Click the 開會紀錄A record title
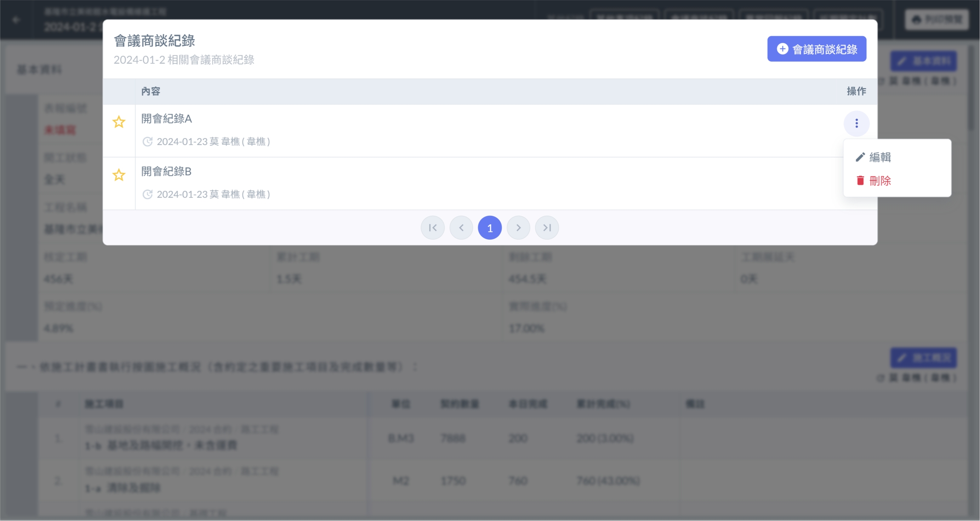 click(x=167, y=119)
